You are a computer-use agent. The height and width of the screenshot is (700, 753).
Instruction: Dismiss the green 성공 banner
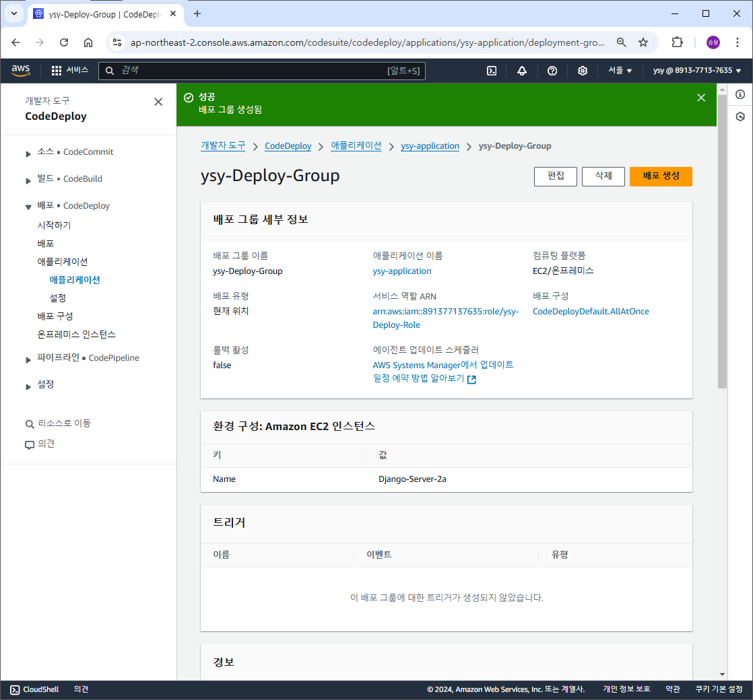[701, 98]
